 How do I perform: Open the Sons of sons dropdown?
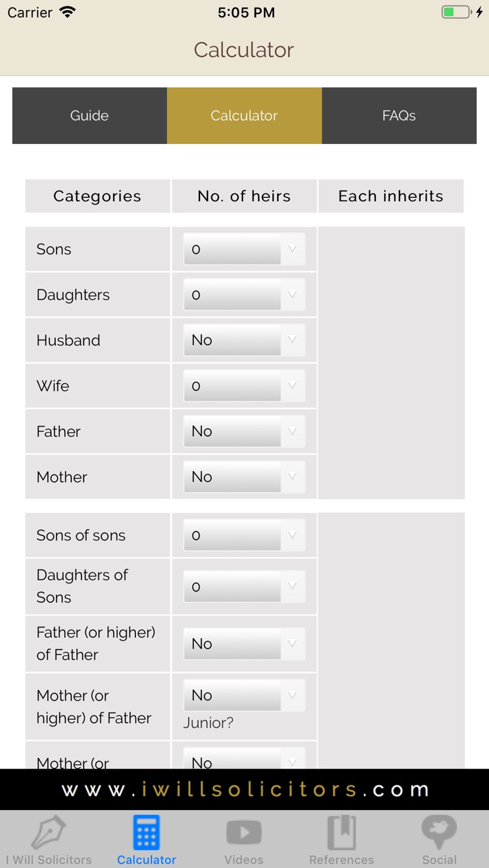coord(244,535)
